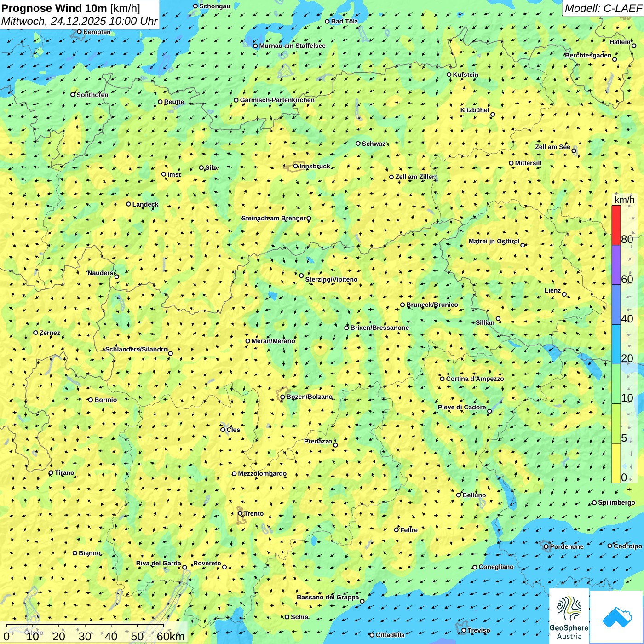Click the 'Bassano del Grappa' label
644x644 pixels.
click(328, 597)
